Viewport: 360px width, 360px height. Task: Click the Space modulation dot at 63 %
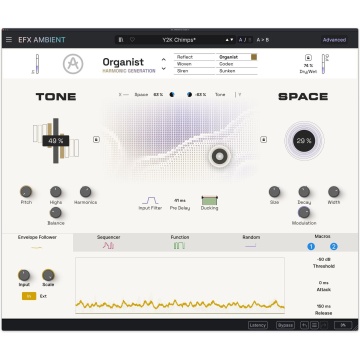click(x=172, y=95)
